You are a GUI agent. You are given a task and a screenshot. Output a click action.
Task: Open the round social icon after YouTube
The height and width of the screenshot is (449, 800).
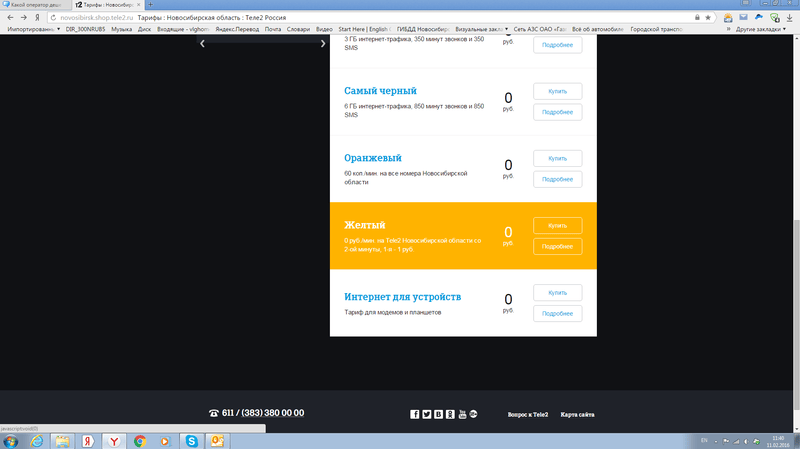(473, 414)
